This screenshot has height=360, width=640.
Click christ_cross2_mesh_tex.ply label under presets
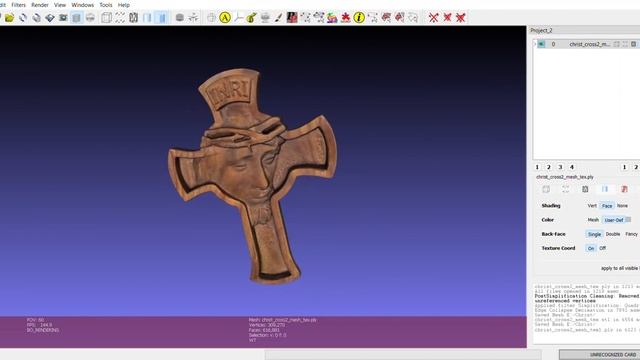564,177
